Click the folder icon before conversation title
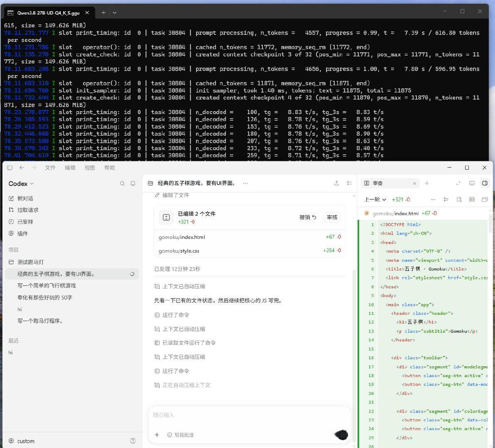Screen dimensions: 495x448 151,183
